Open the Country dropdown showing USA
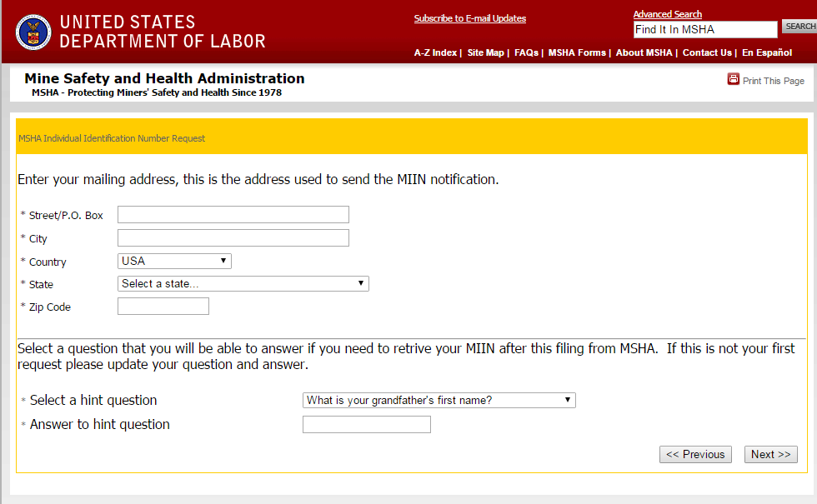817x504 pixels. 174,261
